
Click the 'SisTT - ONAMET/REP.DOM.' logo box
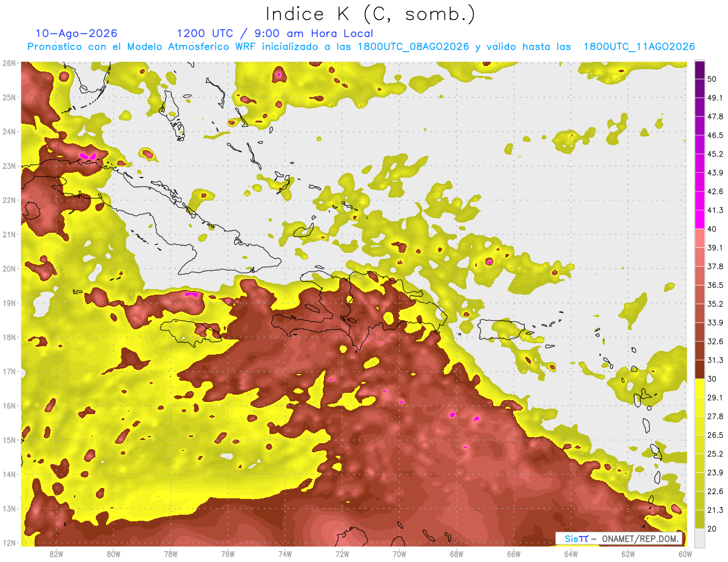619,538
